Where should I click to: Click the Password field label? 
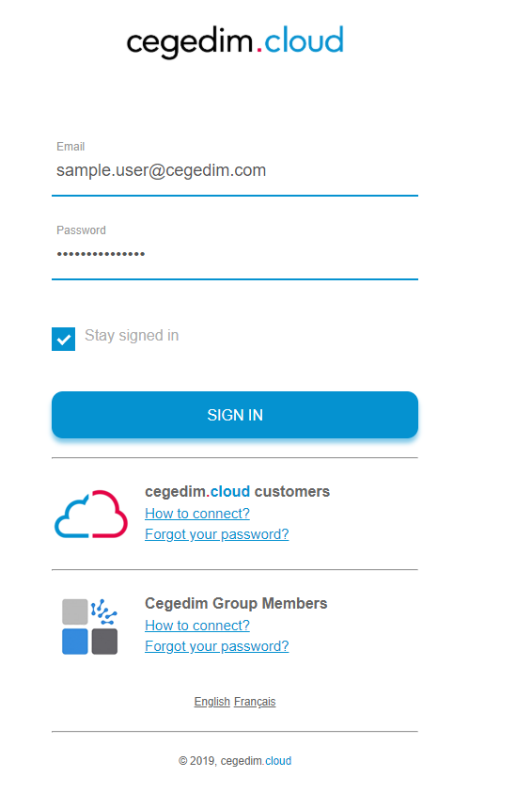[x=82, y=230]
